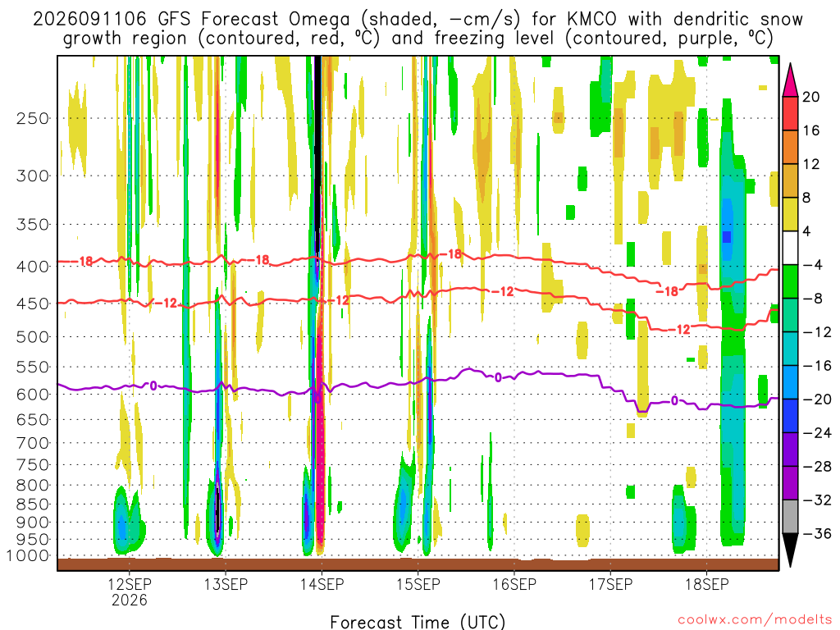The width and height of the screenshot is (840, 630).
Task: Select the 17SEP time axis marker
Action: (x=610, y=584)
